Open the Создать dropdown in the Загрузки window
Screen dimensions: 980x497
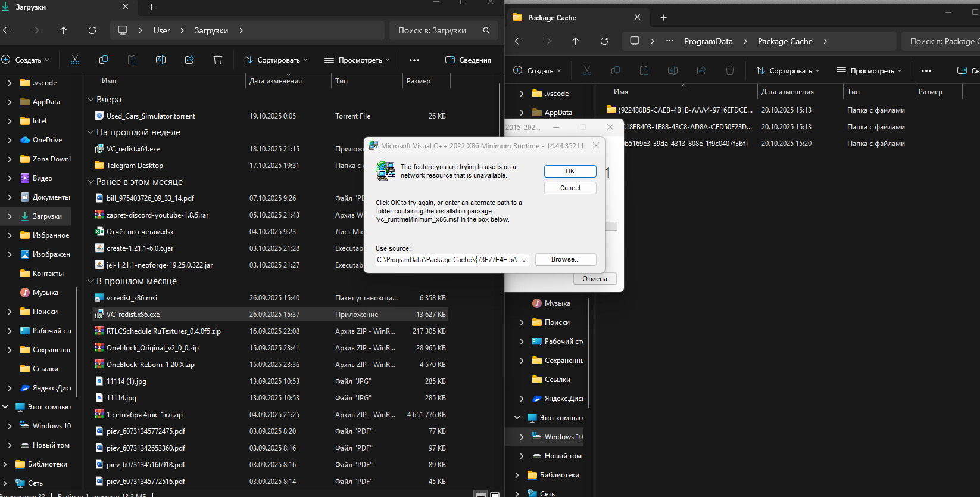pyautogui.click(x=26, y=60)
